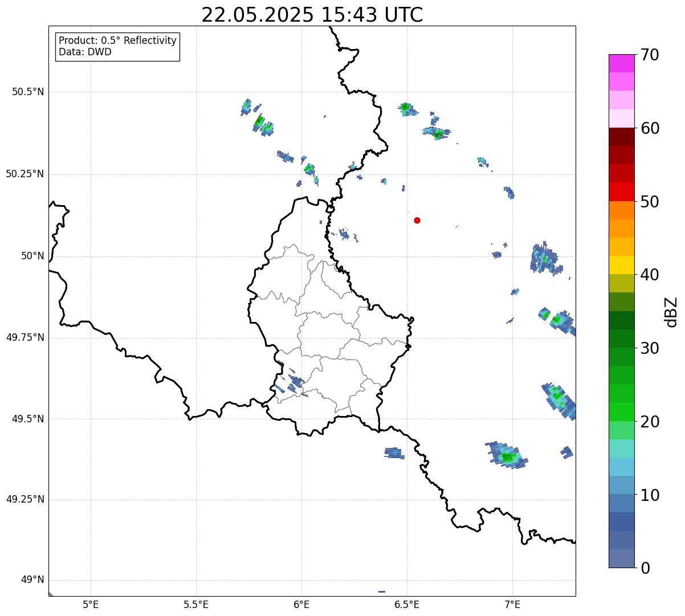Viewport: 685px width, 616px height.
Task: Click the 49.25°N latitude label
Action: (25, 499)
